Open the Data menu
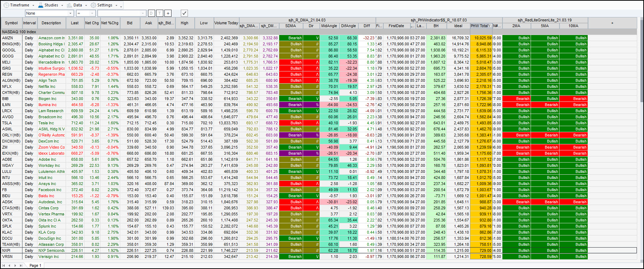The image size is (644, 269). tap(77, 5)
